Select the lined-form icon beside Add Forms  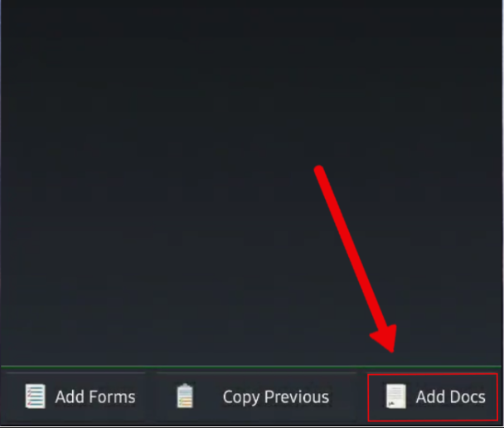36,396
